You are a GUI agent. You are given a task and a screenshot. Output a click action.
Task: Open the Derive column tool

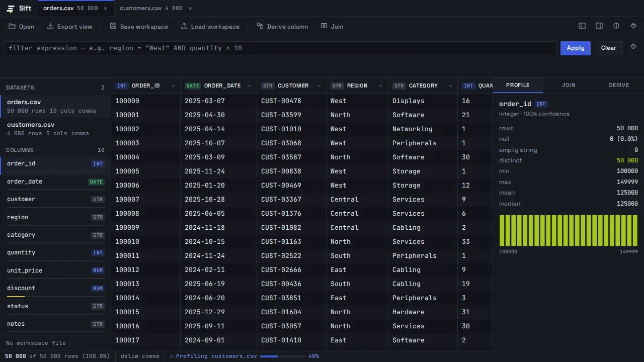pyautogui.click(x=282, y=26)
